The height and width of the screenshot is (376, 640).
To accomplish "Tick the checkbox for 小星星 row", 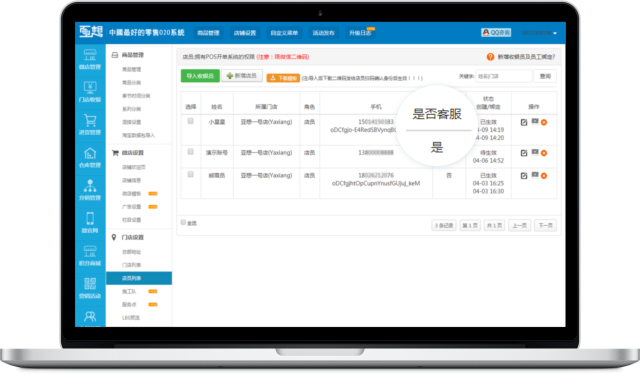I will click(191, 121).
